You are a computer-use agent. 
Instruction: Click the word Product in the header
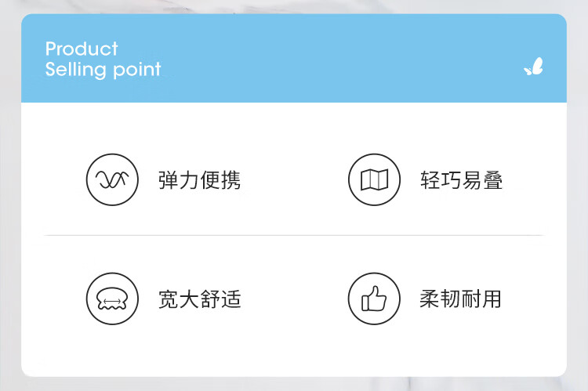[x=82, y=49]
